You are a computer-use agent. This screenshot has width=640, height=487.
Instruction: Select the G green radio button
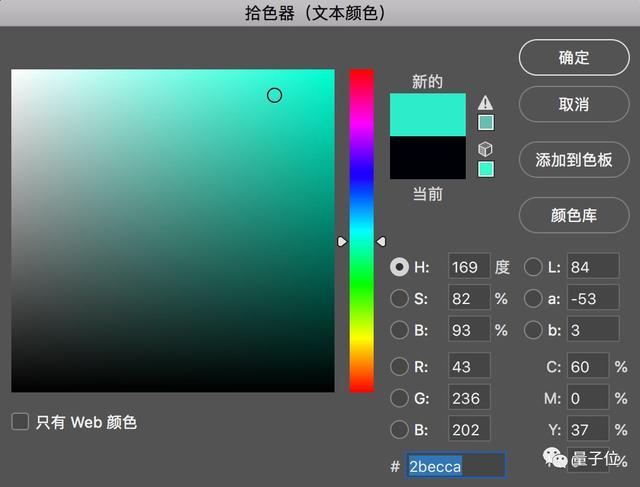click(400, 399)
